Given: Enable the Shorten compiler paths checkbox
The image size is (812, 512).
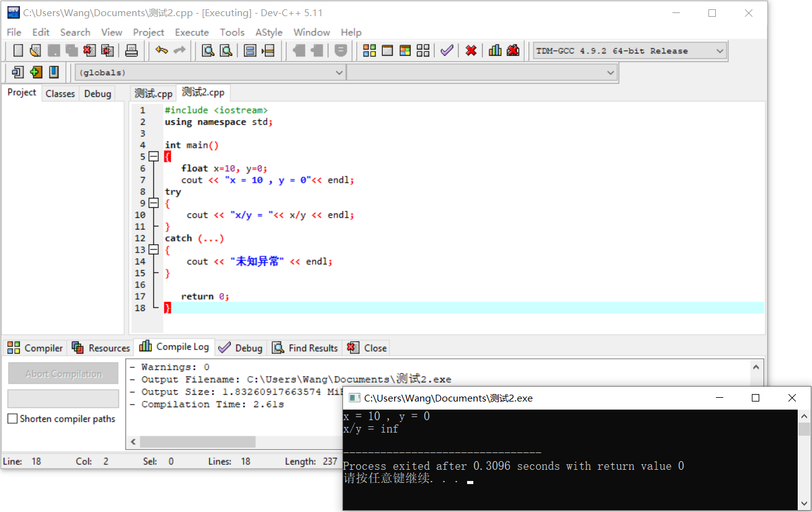Looking at the screenshot, I should 12,418.
